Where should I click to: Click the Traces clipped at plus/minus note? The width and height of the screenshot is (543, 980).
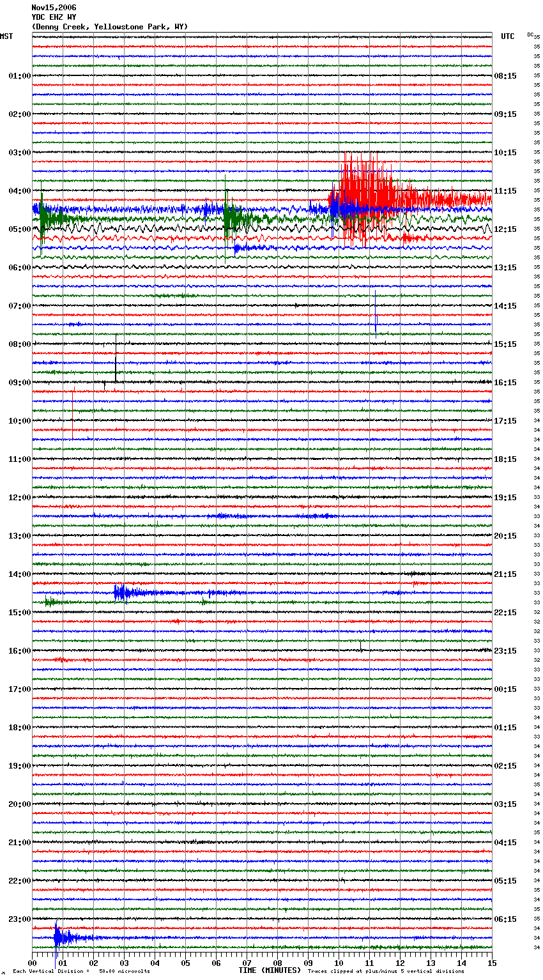[386, 971]
